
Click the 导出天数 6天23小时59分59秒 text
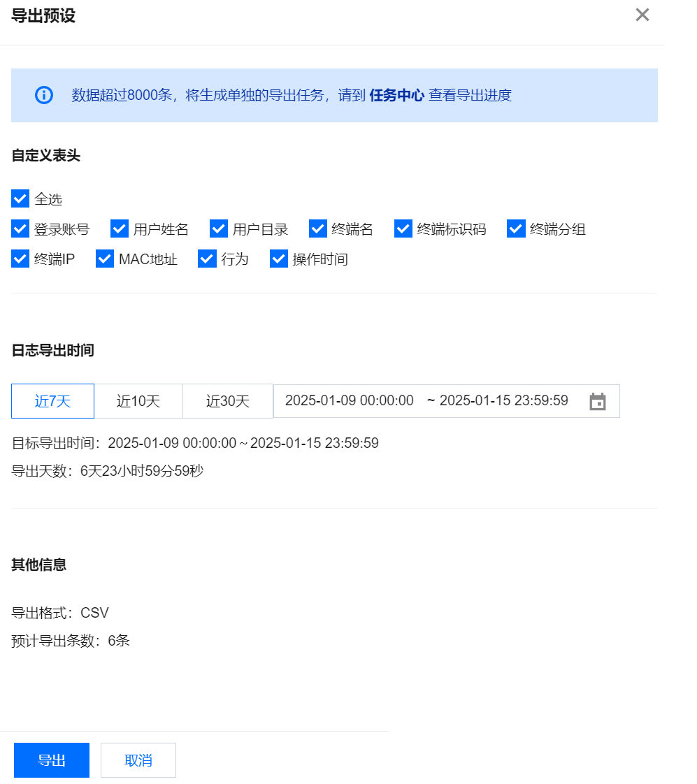coord(108,471)
